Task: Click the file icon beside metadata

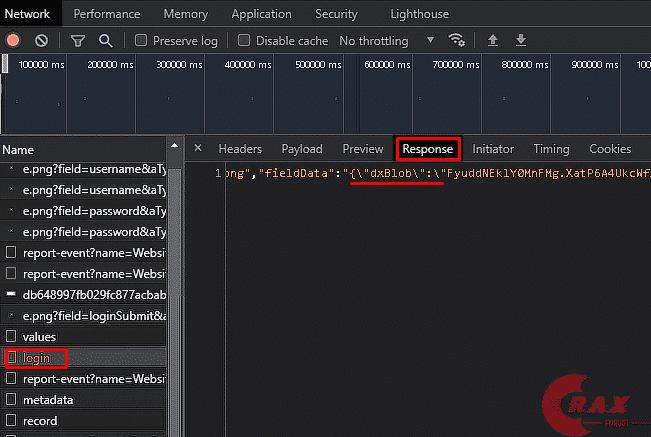Action: click(x=11, y=399)
